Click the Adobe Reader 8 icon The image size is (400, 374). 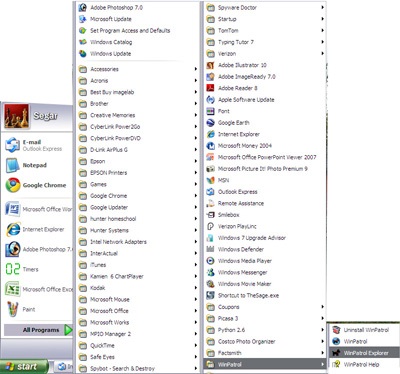[x=210, y=88]
